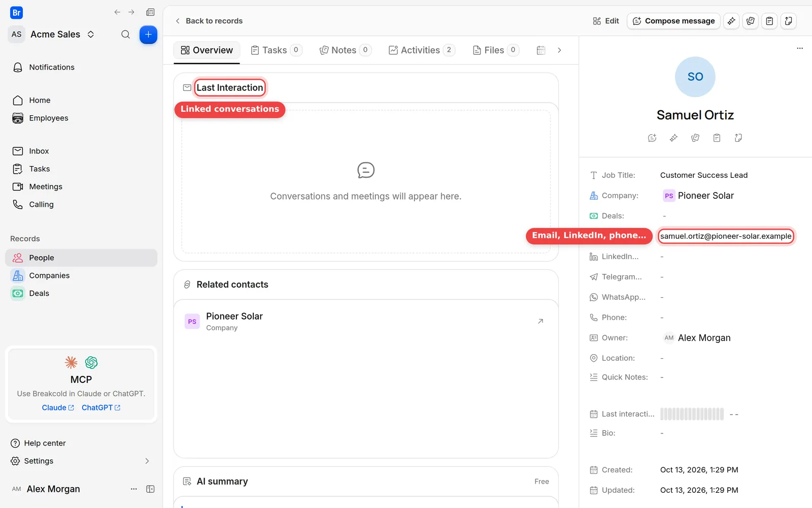Go to Companies under Records
The image size is (812, 508).
[81, 275]
